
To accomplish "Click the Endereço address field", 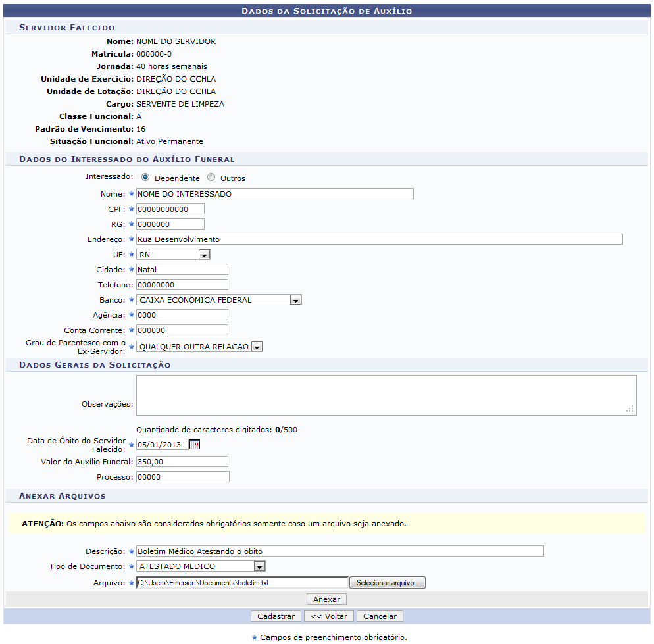I will 378,239.
